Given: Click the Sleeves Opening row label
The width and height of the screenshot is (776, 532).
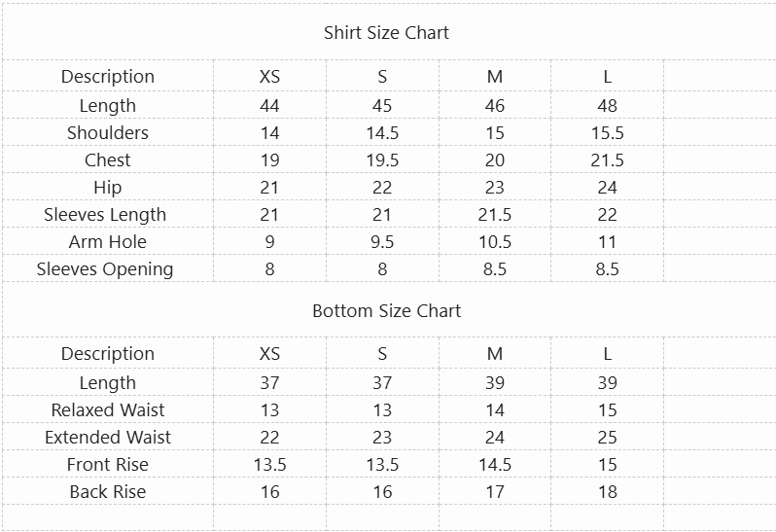Looking at the screenshot, I should point(105,269).
